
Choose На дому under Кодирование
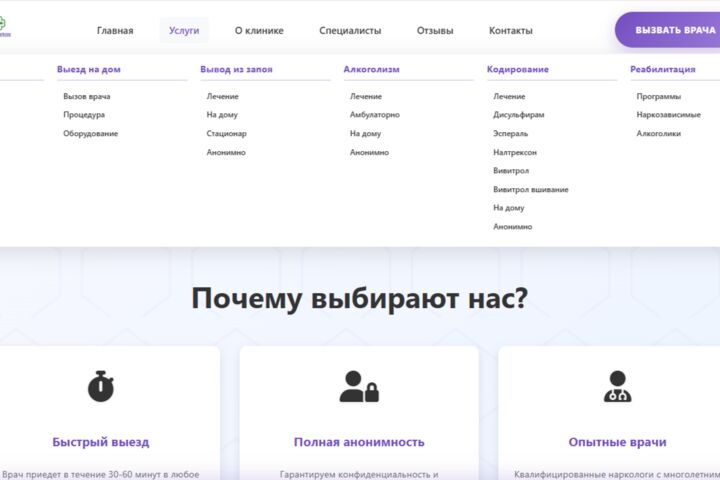[x=508, y=208]
